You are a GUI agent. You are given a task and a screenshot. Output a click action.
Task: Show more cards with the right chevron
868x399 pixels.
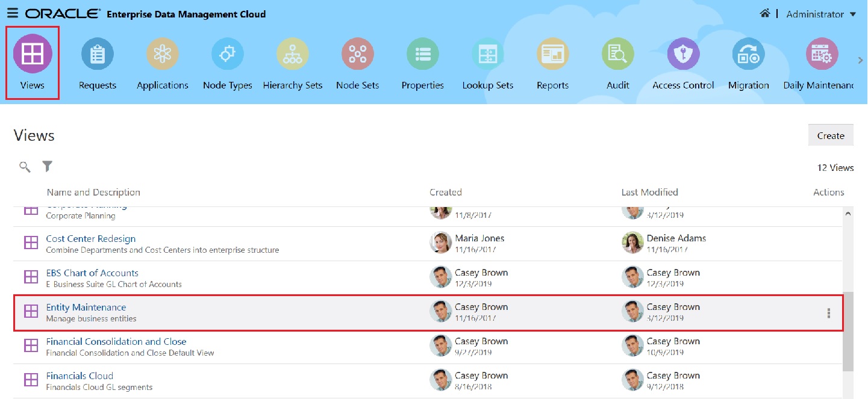[x=861, y=60]
